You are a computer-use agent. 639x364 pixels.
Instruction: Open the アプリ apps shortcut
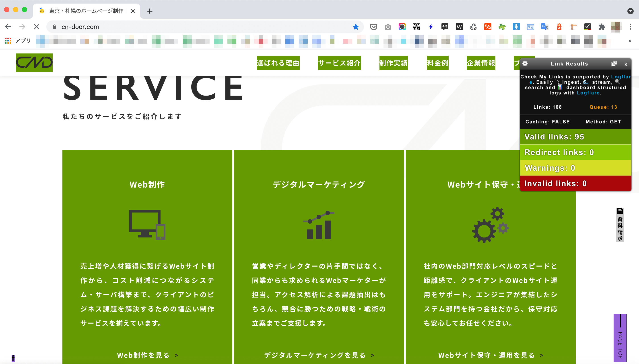(18, 41)
